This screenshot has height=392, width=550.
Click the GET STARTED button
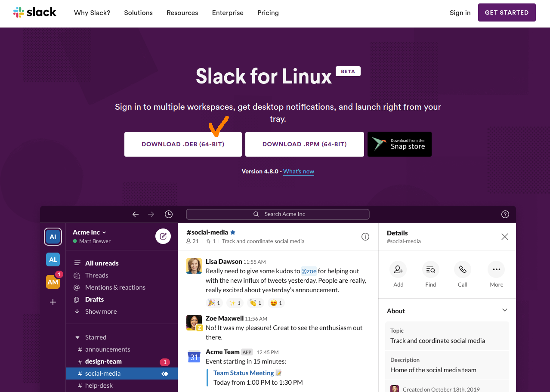pyautogui.click(x=507, y=12)
